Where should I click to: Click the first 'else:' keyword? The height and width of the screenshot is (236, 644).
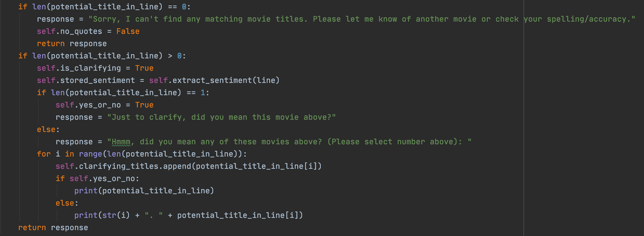(x=48, y=130)
